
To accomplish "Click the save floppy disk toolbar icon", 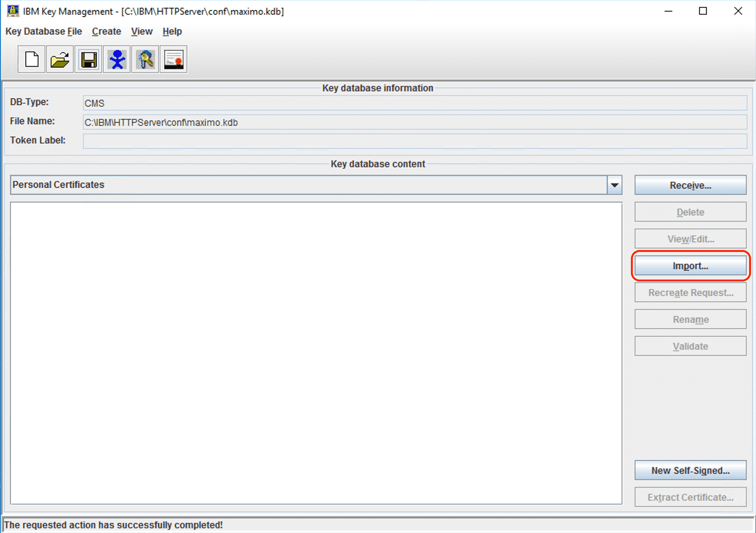I will click(88, 59).
